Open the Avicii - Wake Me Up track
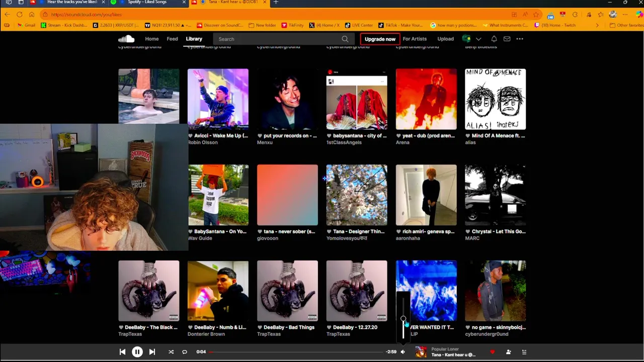The width and height of the screenshot is (644, 362). [x=221, y=136]
